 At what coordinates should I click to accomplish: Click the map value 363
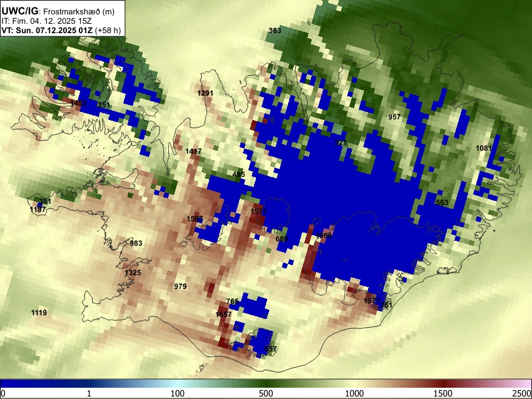tap(275, 31)
